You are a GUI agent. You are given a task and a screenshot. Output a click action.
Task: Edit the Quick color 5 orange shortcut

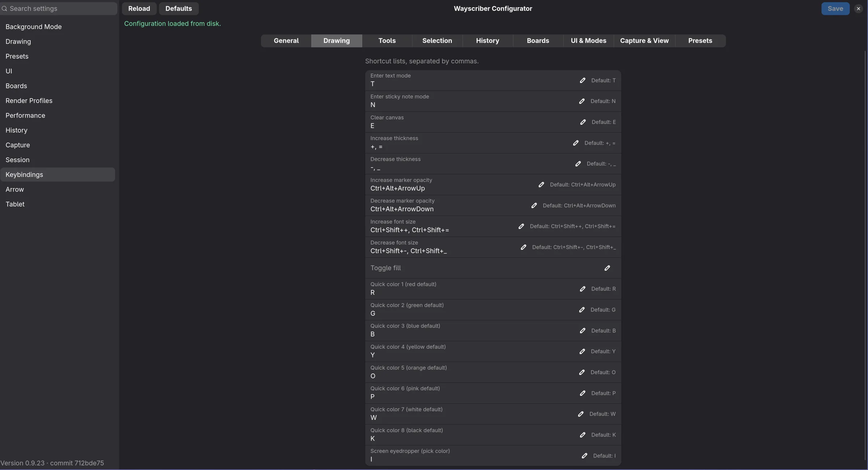tap(582, 372)
